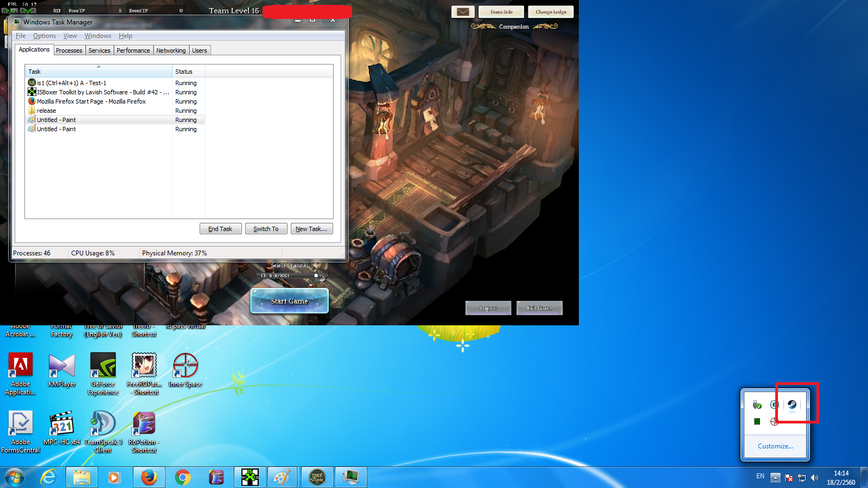Click the Switch To button
Image resolution: width=868 pixels, height=488 pixels.
266,229
